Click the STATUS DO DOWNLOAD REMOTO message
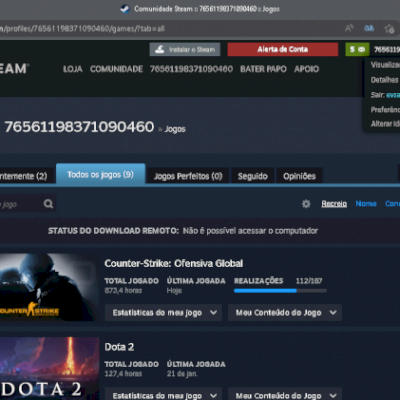Image resolution: width=400 pixels, height=400 pixels. (x=183, y=231)
